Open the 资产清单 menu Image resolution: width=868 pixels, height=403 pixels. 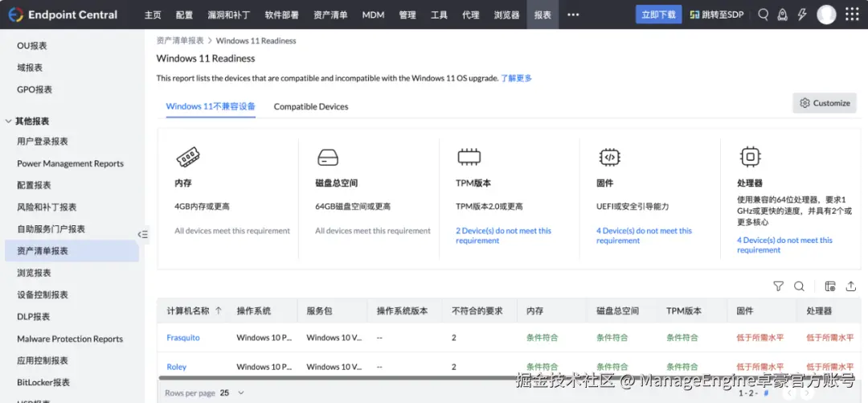(x=330, y=15)
